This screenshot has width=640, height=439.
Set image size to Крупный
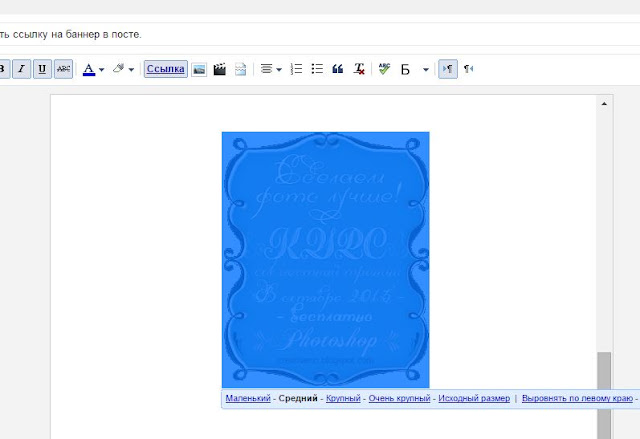(343, 398)
